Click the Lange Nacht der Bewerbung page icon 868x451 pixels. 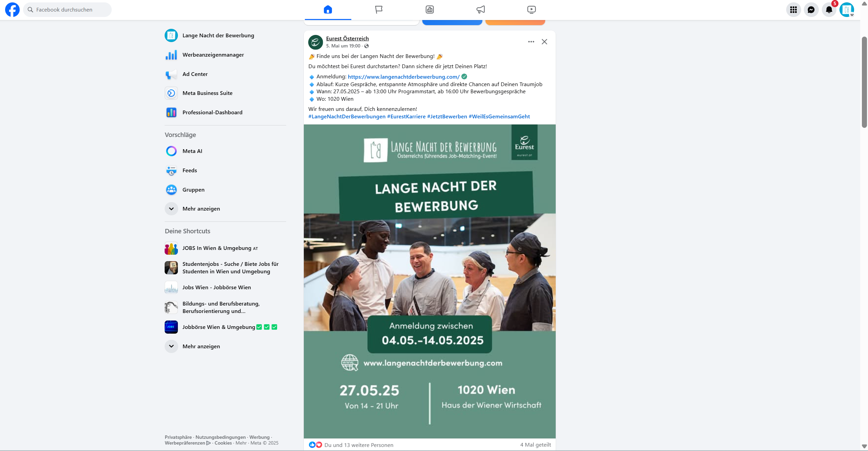pyautogui.click(x=171, y=35)
